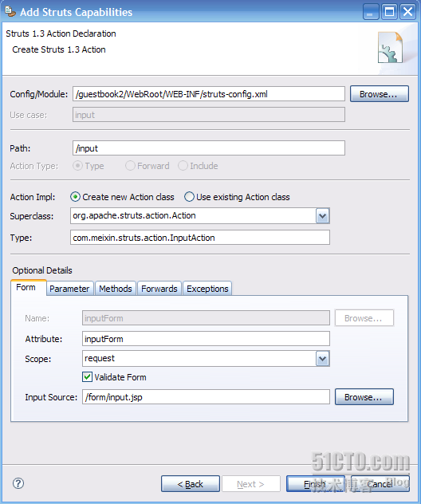Image resolution: width=421 pixels, height=504 pixels.
Task: Click the Attribute inputForm field
Action: pos(206,339)
